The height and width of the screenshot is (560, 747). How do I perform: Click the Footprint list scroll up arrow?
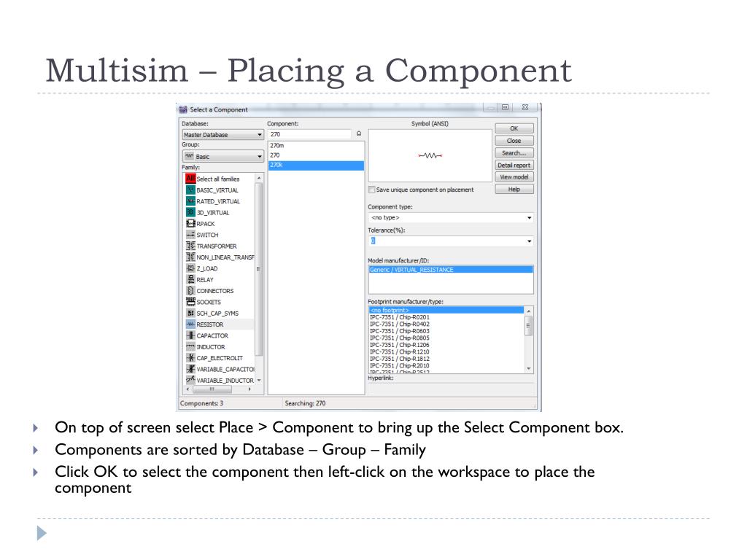coord(528,311)
